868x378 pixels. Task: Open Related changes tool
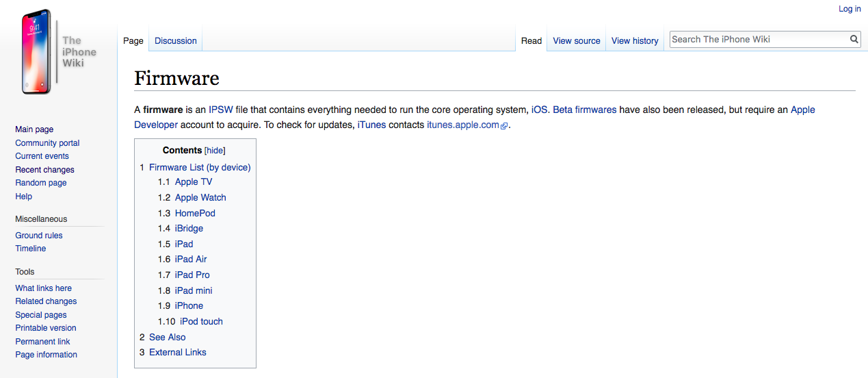click(x=46, y=301)
